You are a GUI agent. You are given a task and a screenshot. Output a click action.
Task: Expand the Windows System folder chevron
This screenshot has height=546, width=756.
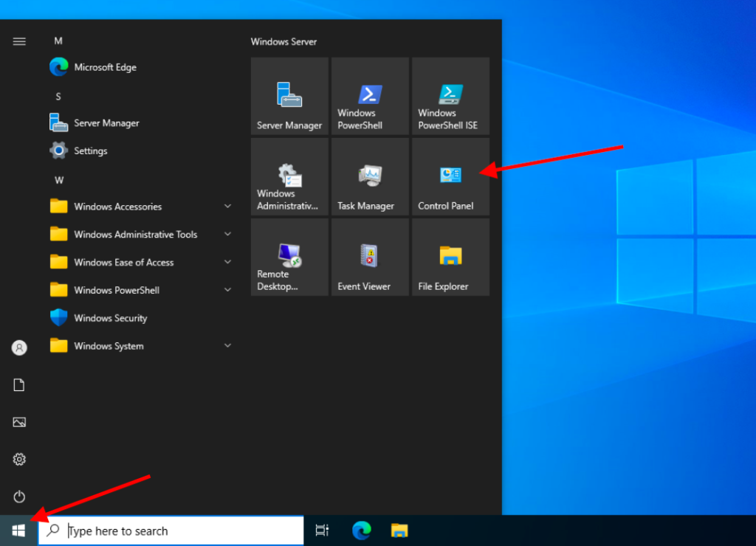(x=227, y=346)
